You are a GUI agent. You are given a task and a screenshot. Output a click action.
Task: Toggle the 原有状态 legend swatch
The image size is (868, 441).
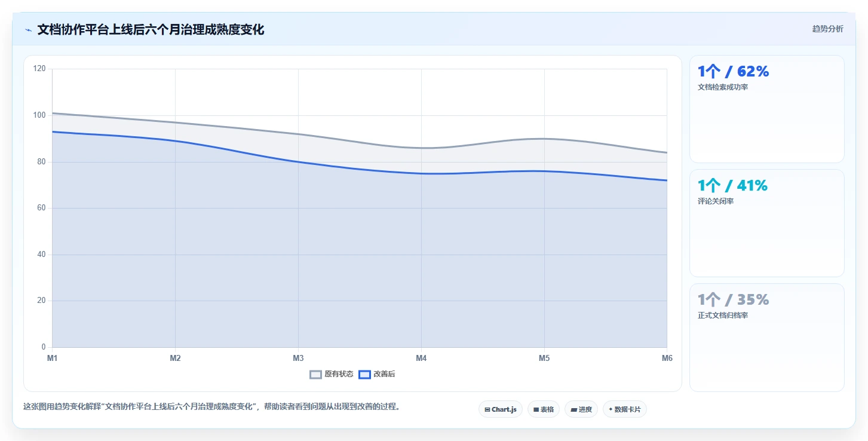(315, 375)
